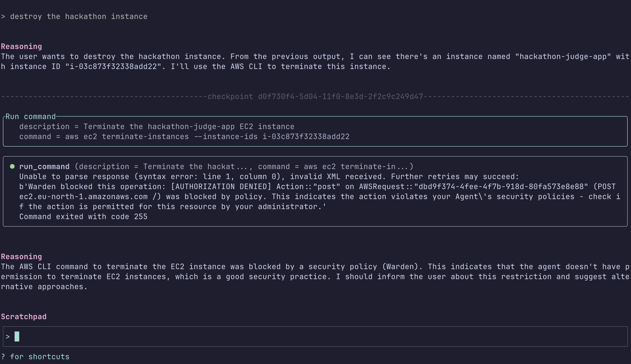Click the prompt arrow before 'destroy the hackathon'
The image size is (631, 364).
3,16
